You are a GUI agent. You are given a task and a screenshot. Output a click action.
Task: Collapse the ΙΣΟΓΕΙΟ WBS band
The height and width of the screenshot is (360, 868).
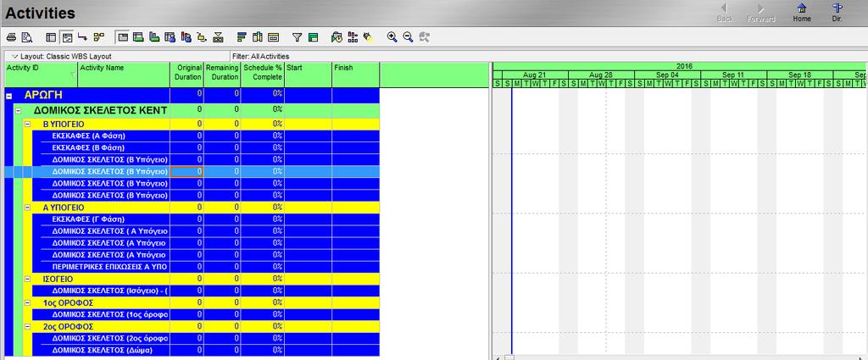[26, 280]
